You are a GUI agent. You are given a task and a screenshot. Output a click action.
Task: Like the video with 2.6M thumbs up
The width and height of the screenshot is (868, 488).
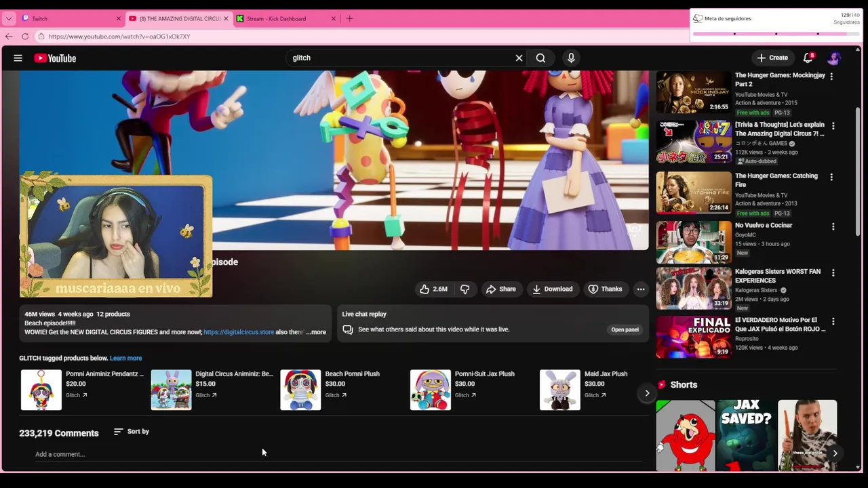[x=433, y=289]
